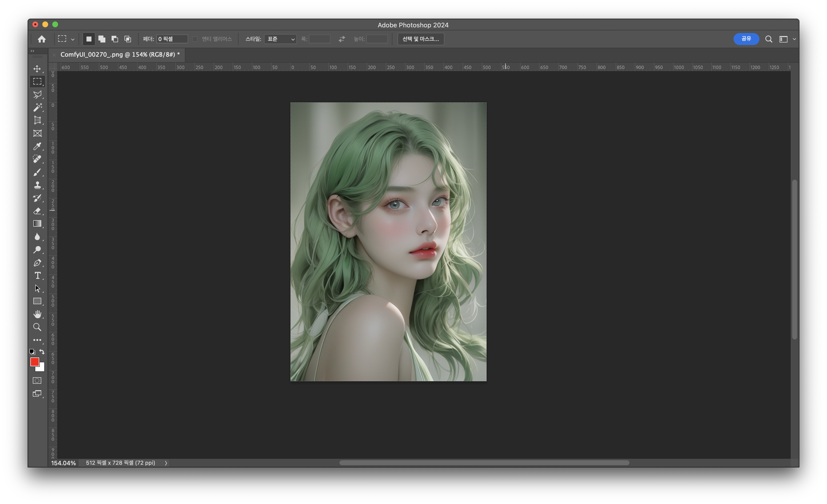The width and height of the screenshot is (827, 504).
Task: Select the Pen tool
Action: (x=37, y=263)
